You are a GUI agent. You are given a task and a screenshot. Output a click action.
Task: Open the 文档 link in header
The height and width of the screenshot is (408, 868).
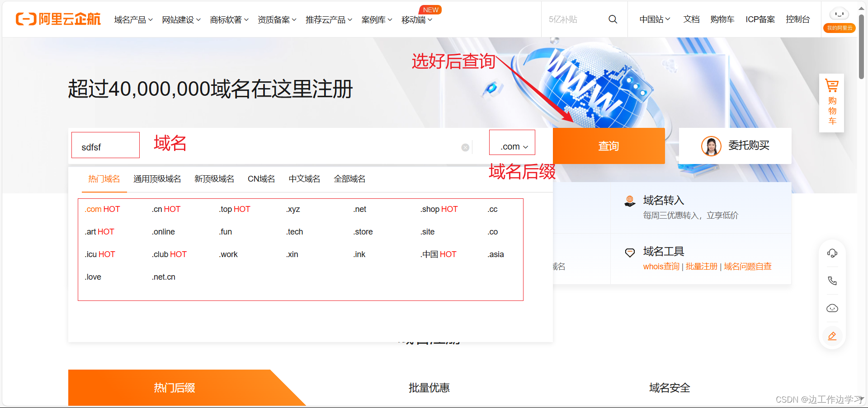[x=691, y=19]
